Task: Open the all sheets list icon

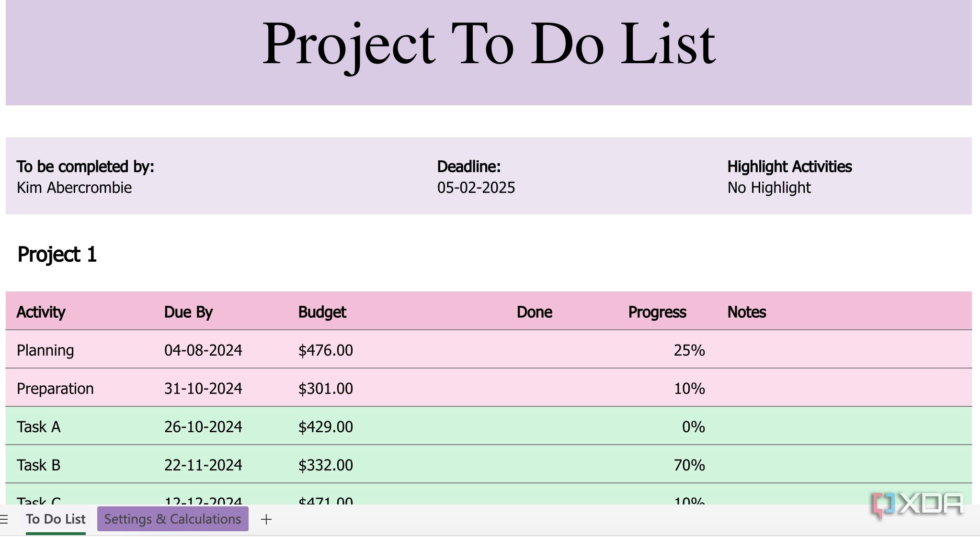Action: pyautogui.click(x=4, y=519)
